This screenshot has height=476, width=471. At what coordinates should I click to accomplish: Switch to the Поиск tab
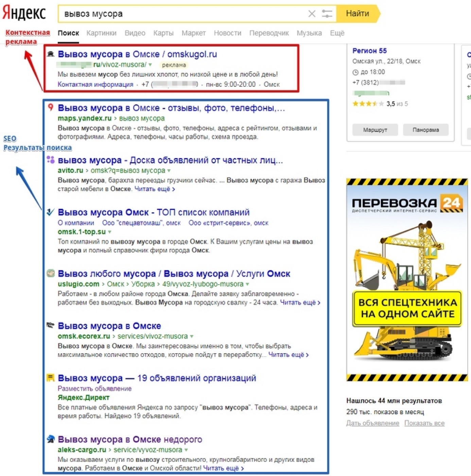click(68, 33)
